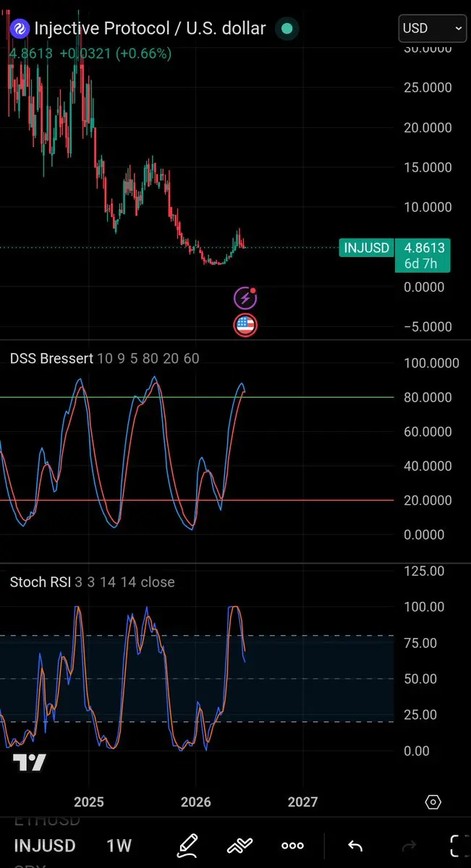Open the more options ellipsis menu
The image size is (471, 868).
(x=293, y=845)
